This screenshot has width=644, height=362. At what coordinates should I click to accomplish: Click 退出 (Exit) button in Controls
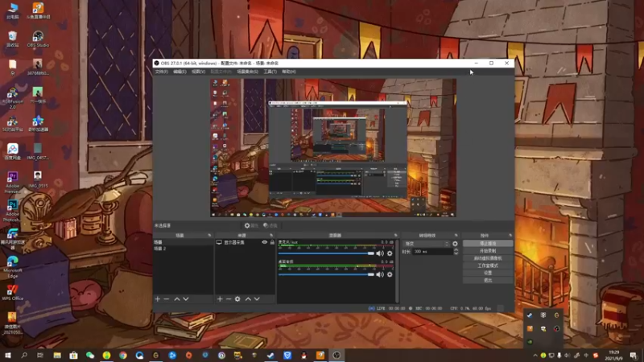coord(488,280)
